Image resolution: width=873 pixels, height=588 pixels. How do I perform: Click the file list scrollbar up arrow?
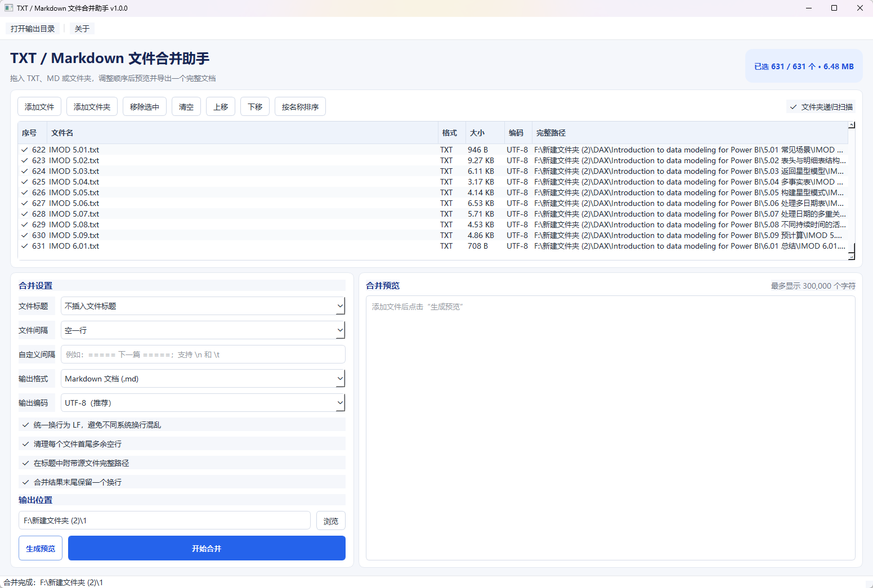[x=852, y=125]
